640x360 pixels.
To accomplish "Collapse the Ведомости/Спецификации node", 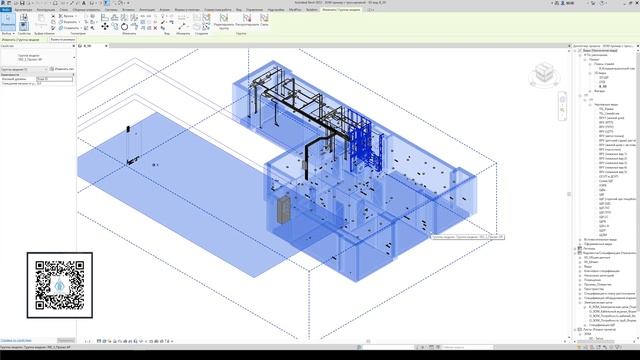I will [575, 253].
